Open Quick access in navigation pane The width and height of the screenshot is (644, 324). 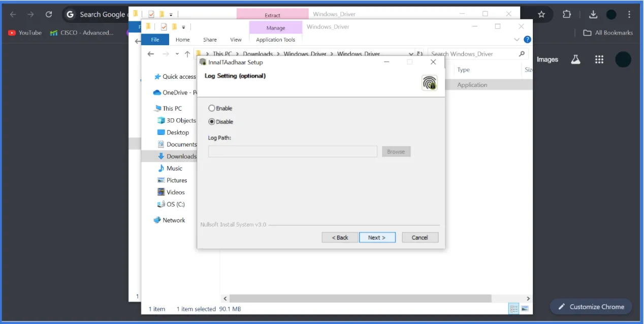tap(175, 77)
